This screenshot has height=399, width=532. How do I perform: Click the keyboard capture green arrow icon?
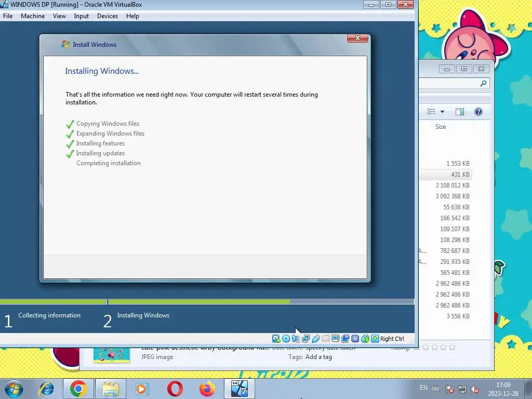pos(375,339)
